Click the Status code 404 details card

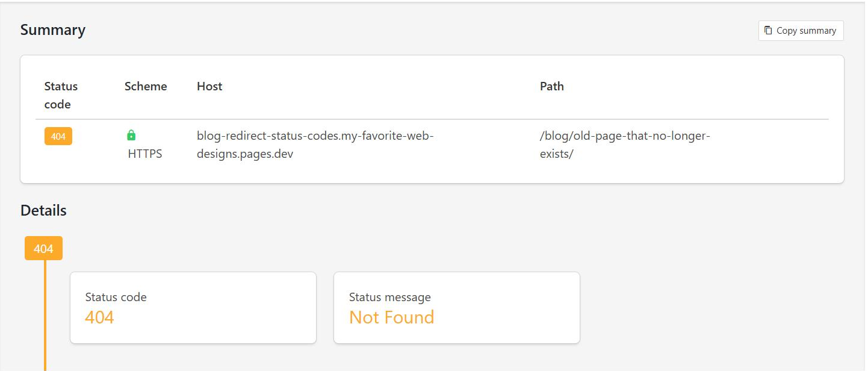193,308
